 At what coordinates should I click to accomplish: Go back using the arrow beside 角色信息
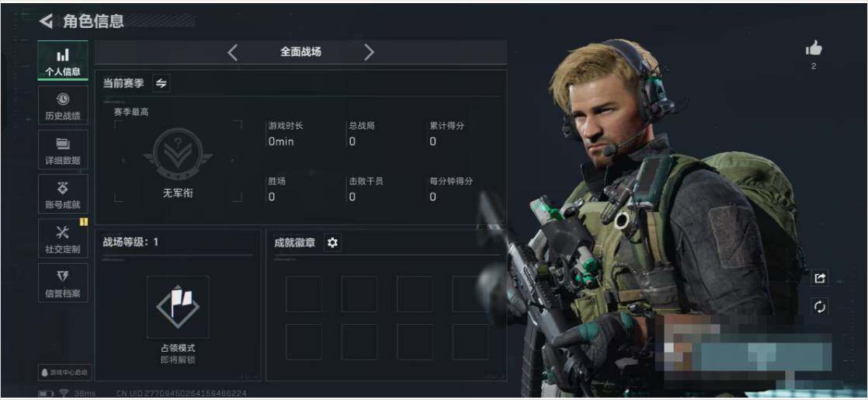pos(46,22)
